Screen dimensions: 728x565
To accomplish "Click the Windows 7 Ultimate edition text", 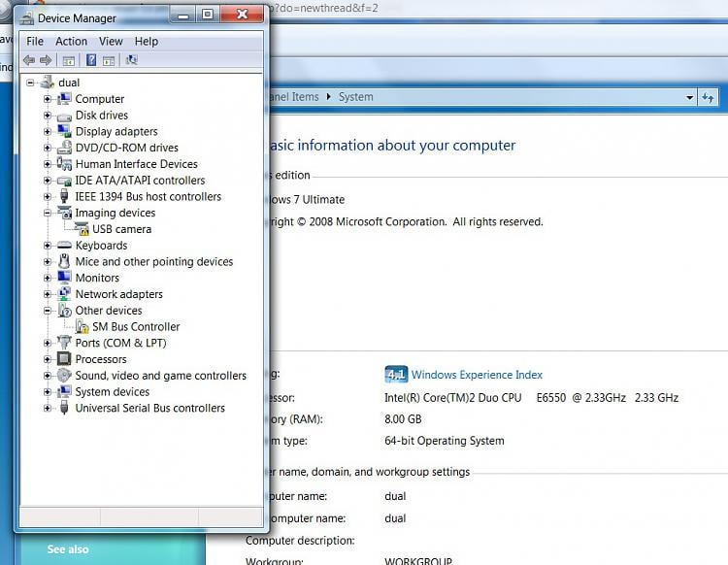I will [x=307, y=200].
